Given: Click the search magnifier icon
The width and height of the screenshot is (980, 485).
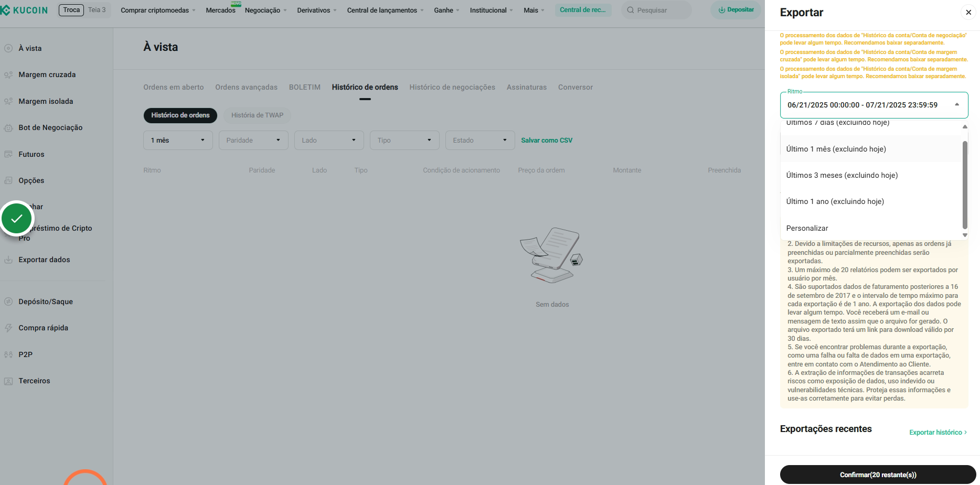Looking at the screenshot, I should [x=631, y=10].
